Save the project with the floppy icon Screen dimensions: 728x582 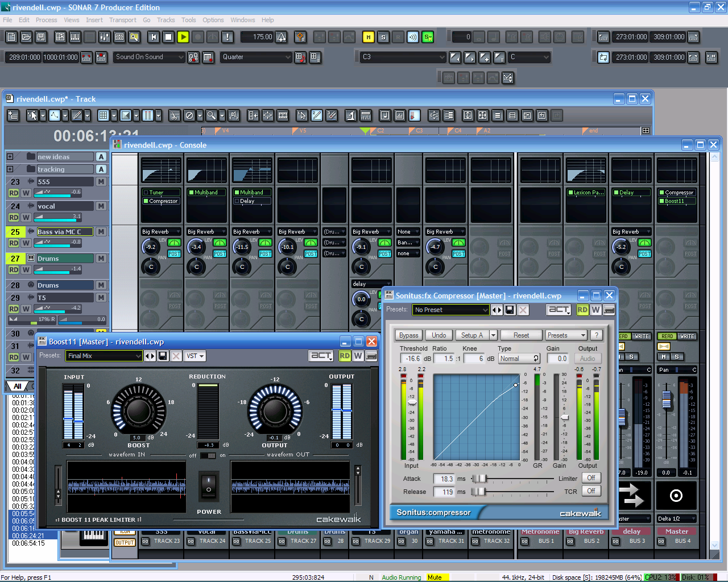pyautogui.click(x=41, y=37)
